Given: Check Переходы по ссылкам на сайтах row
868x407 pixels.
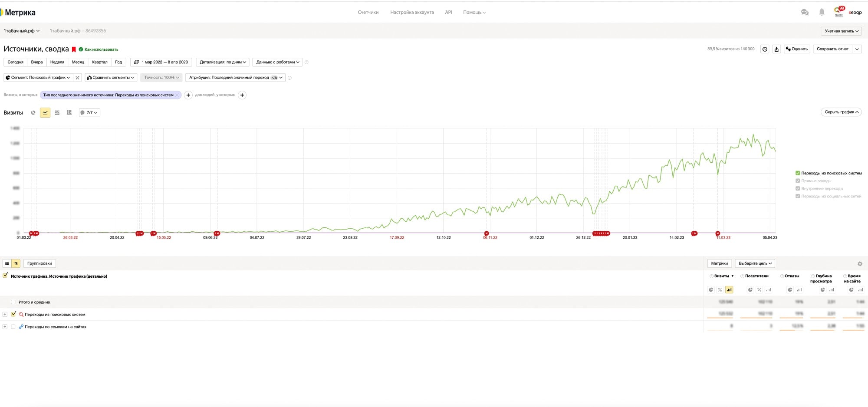Looking at the screenshot, I should (13, 327).
